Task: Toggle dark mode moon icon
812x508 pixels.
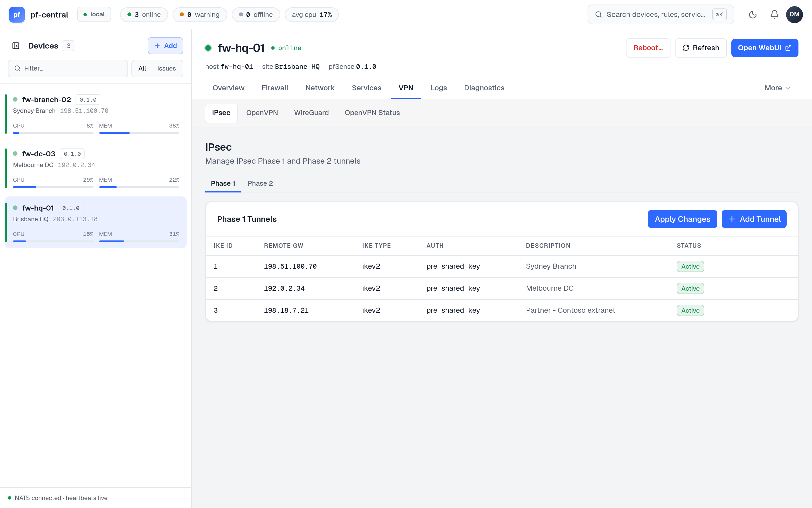Action: pyautogui.click(x=753, y=14)
